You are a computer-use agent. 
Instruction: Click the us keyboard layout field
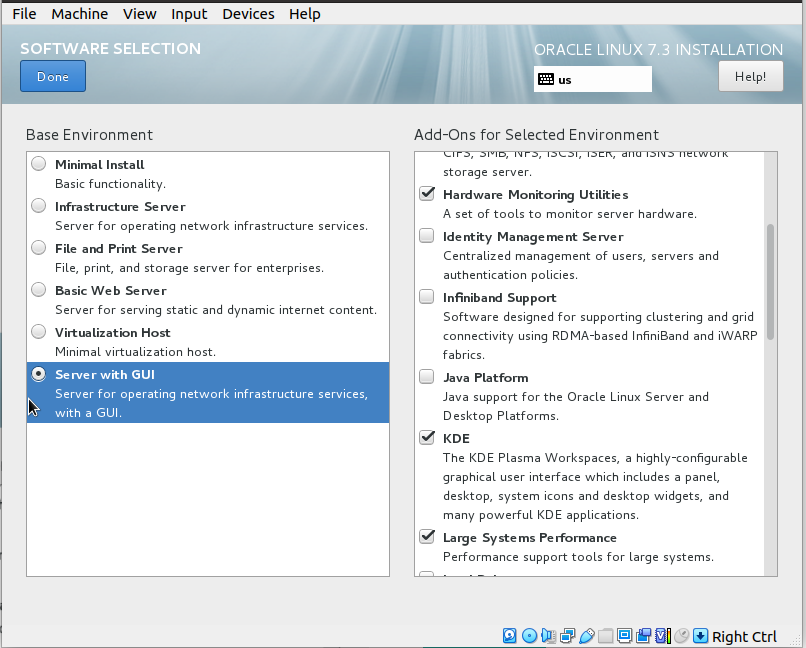(593, 79)
